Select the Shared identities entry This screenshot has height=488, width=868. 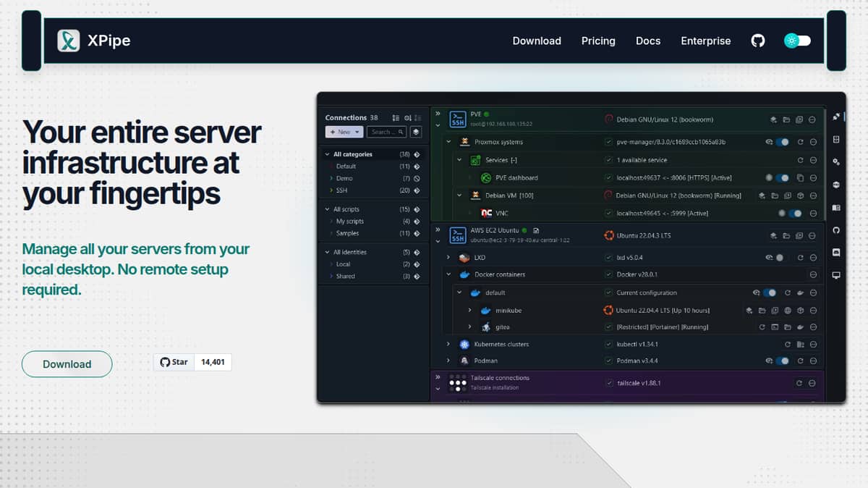[346, 276]
